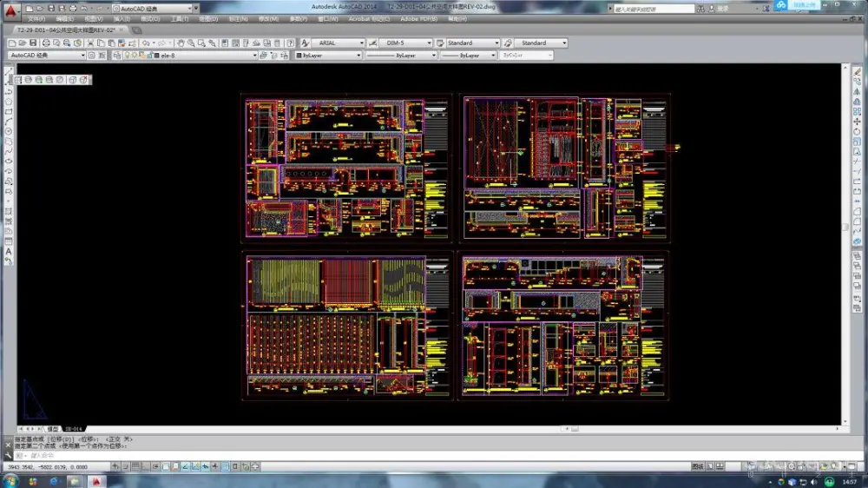The image size is (868, 488).
Task: Click the Plot/Print icon in standard toolbar
Action: [x=45, y=43]
